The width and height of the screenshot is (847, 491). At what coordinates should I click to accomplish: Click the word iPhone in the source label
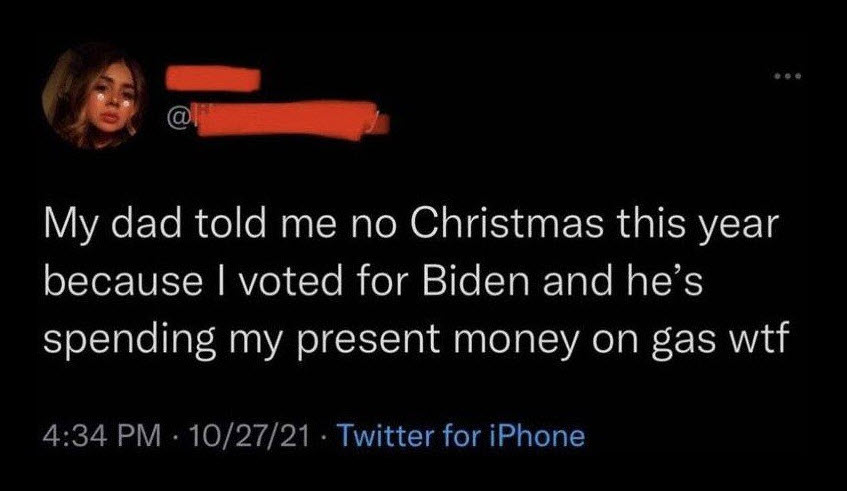click(x=534, y=437)
